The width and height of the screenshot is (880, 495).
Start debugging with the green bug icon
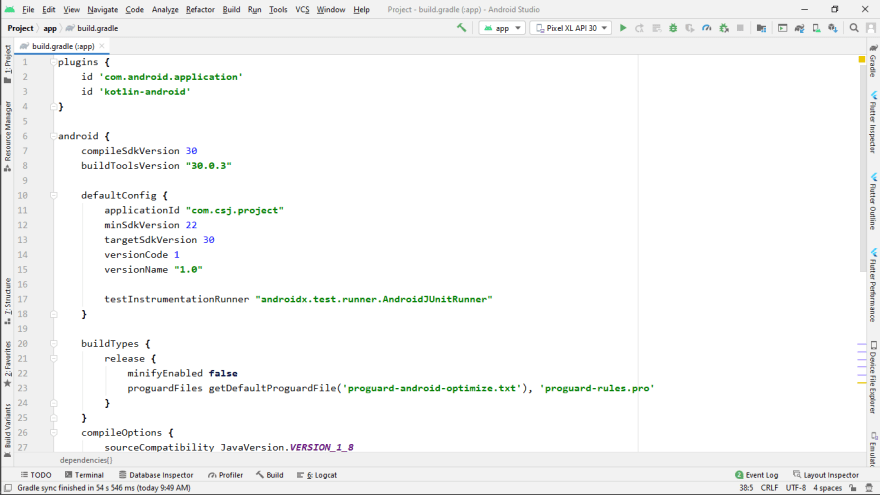point(673,28)
